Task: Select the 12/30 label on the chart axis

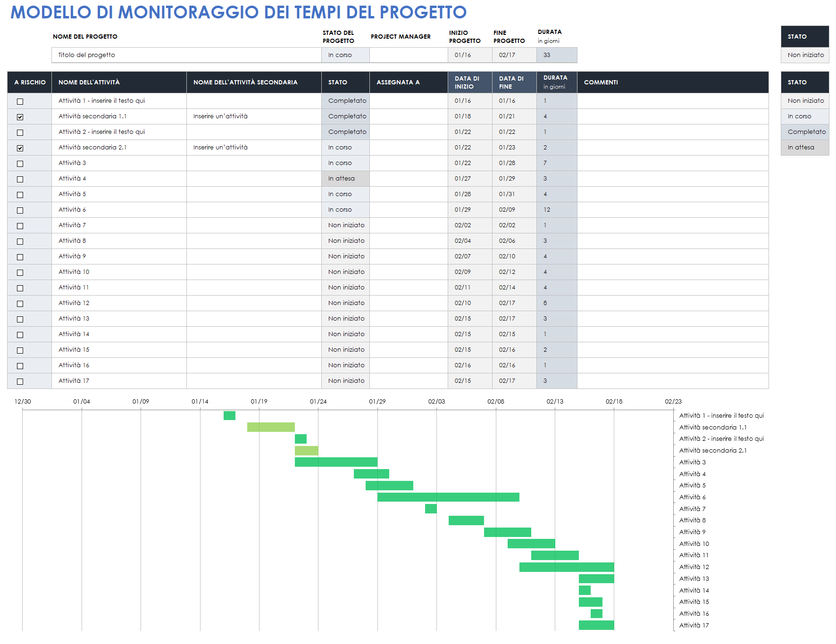Action: tap(23, 402)
